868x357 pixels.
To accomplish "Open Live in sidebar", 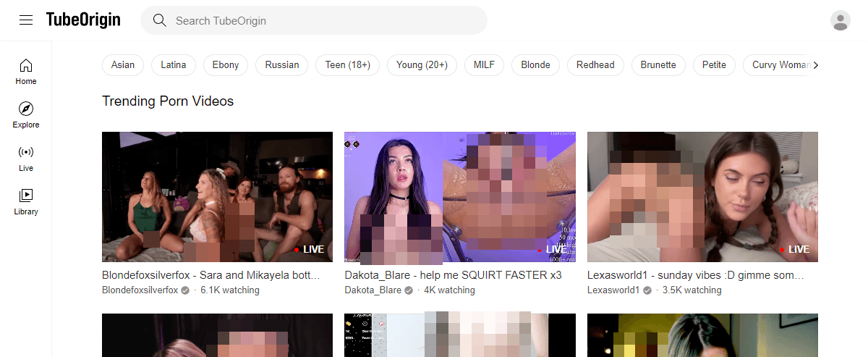I will (x=26, y=159).
